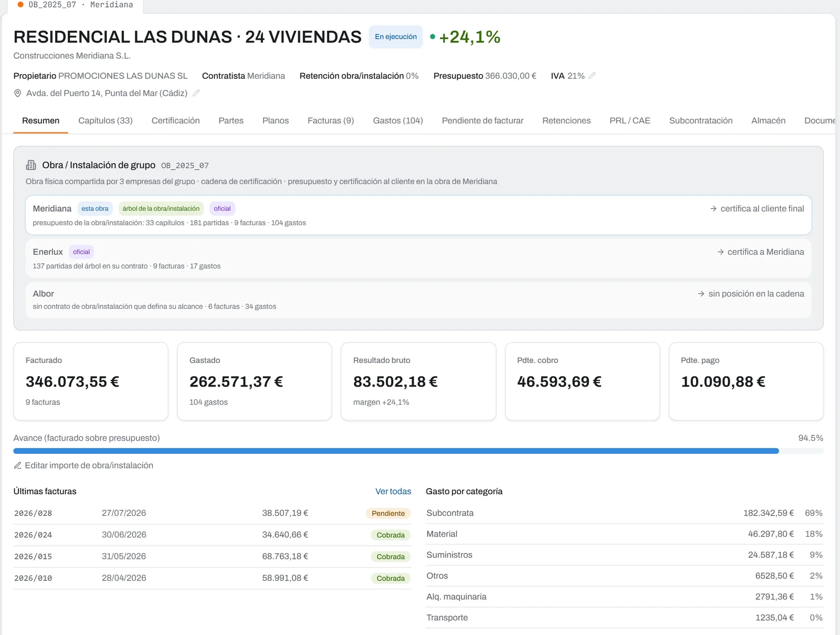Viewport: 840px width, 635px height.
Task: Click the arrow icon before certifica al cliente final
Action: point(713,209)
